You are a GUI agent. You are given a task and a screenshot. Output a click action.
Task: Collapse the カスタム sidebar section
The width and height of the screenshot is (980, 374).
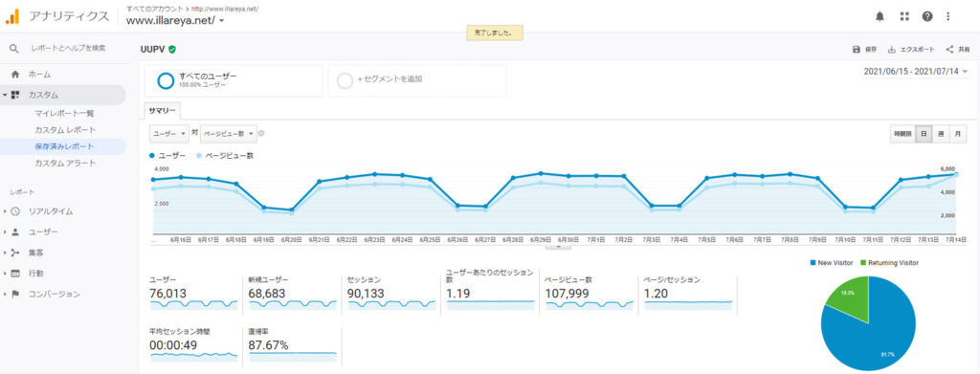pos(5,95)
